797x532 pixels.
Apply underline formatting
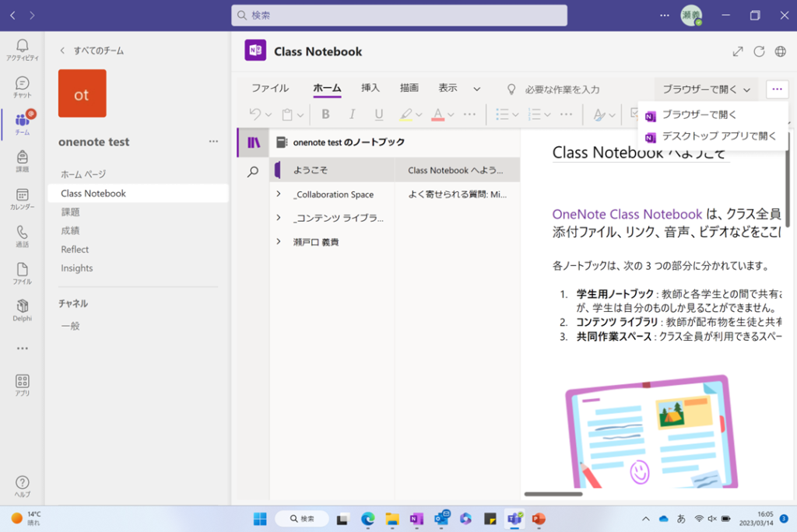click(379, 114)
